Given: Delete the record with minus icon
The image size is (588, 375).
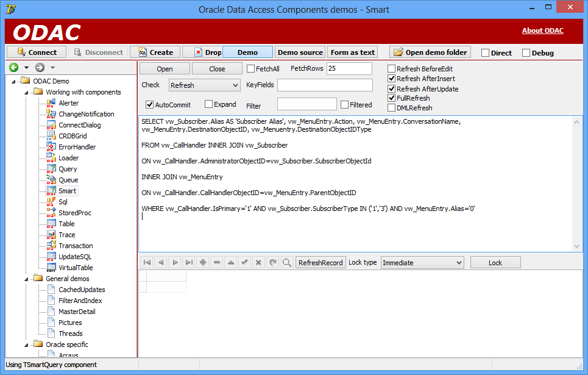Looking at the screenshot, I should pos(217,262).
